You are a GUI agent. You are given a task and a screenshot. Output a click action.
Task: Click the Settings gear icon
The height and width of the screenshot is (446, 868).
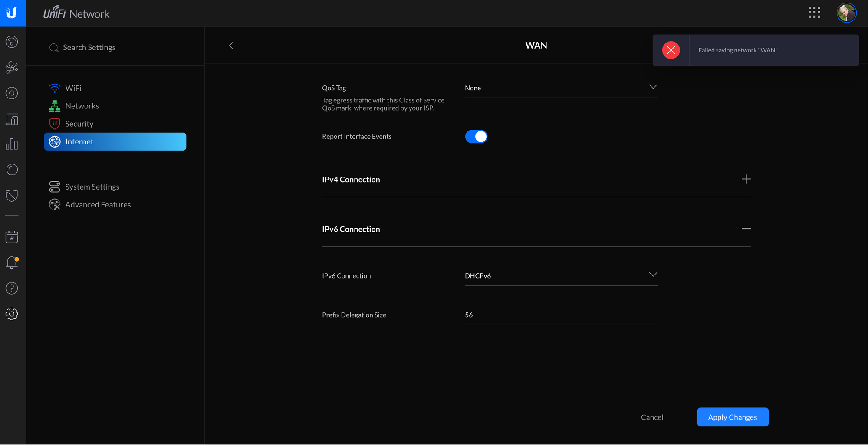[12, 314]
